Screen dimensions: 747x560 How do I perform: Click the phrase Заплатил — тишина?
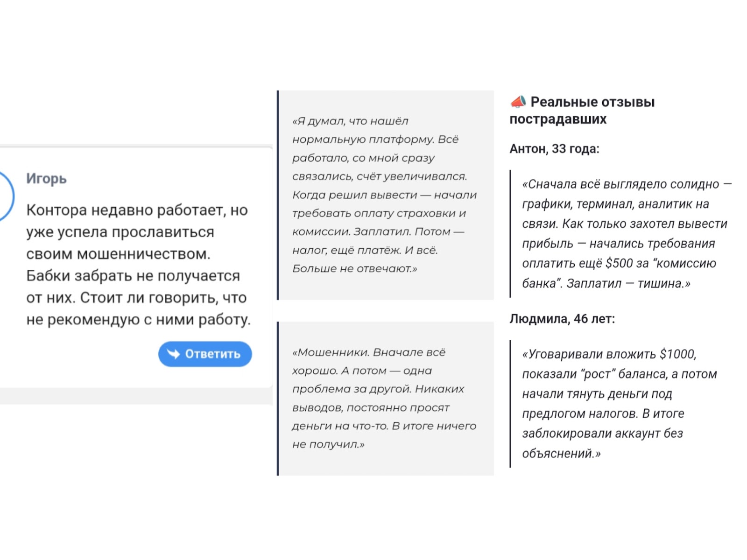click(628, 283)
